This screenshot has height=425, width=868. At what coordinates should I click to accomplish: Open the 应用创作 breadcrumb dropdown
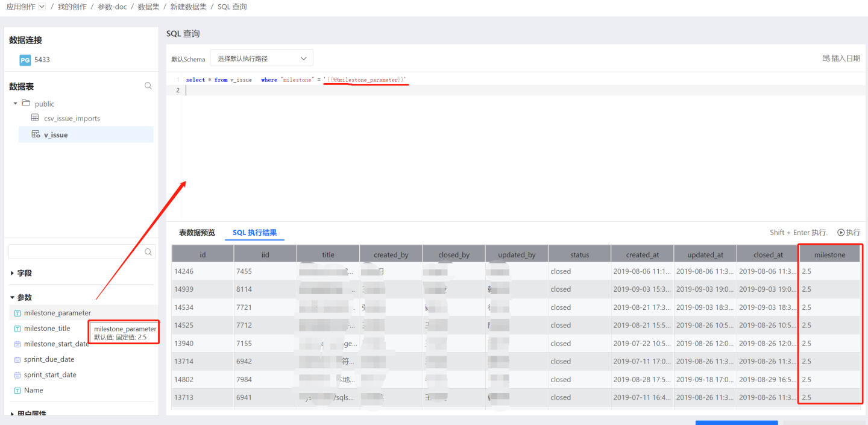pyautogui.click(x=42, y=7)
